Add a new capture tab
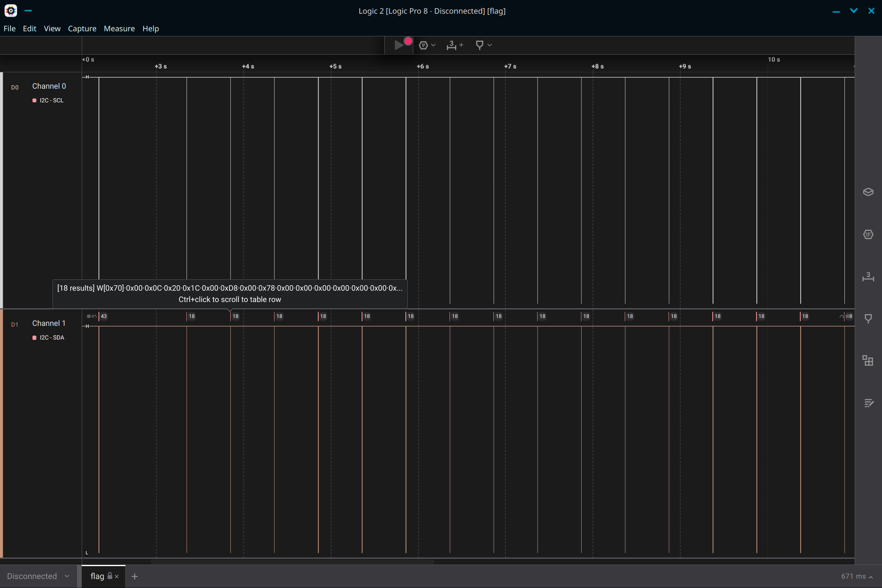The height and width of the screenshot is (588, 882). coord(134,576)
